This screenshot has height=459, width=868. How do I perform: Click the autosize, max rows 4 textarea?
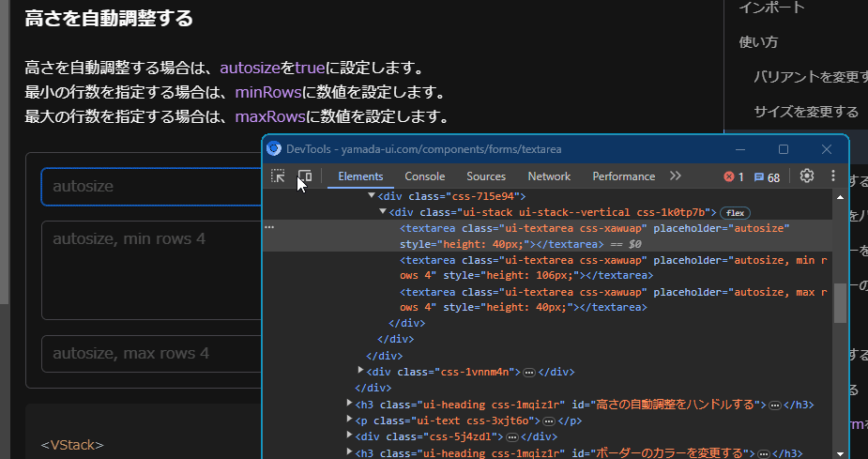coord(151,353)
